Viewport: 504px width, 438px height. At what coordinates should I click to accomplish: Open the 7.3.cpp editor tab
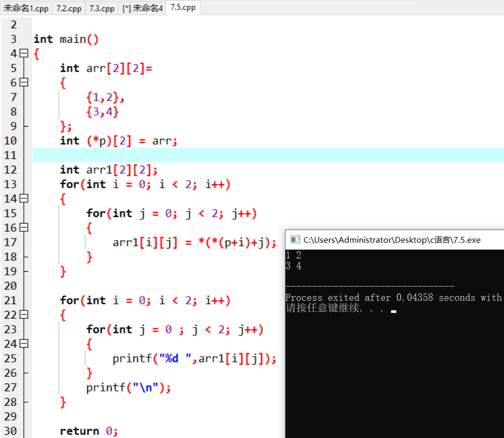point(102,8)
